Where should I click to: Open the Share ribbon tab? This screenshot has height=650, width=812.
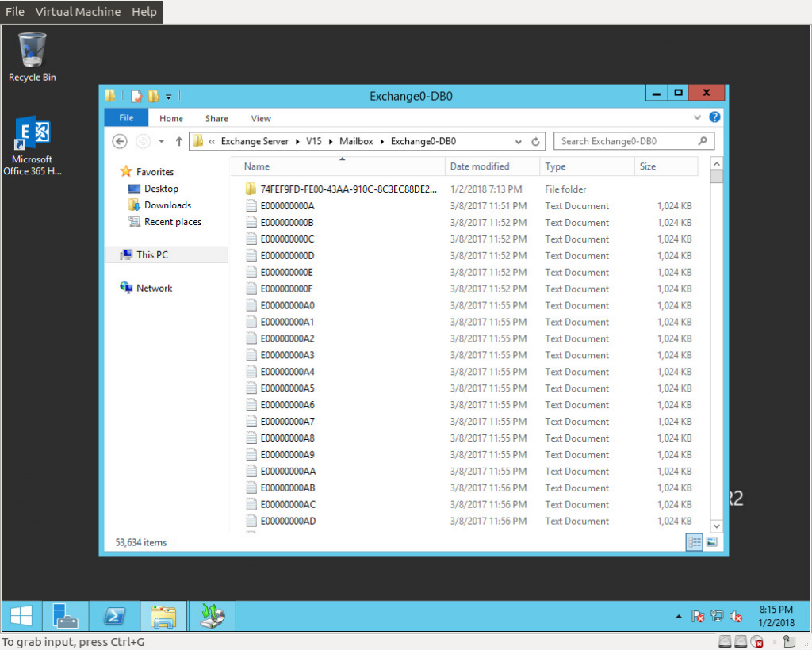tap(216, 119)
